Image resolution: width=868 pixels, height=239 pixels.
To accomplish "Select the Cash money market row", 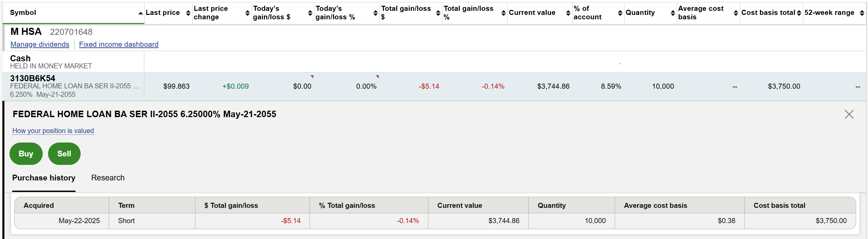I will click(x=51, y=62).
